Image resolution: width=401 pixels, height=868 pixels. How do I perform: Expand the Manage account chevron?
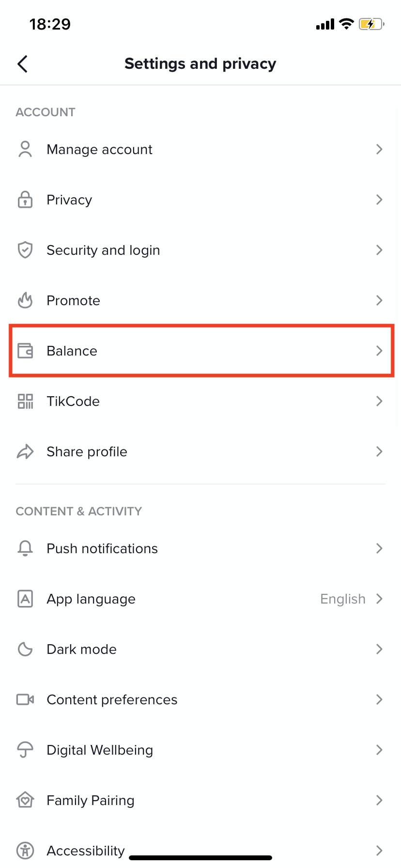[x=379, y=149]
